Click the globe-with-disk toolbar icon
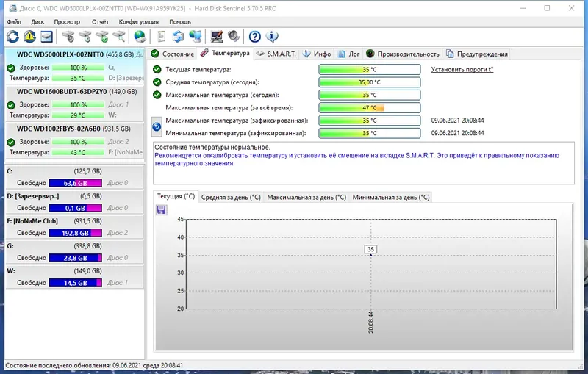Screen dimensions: 588x374 [140, 36]
